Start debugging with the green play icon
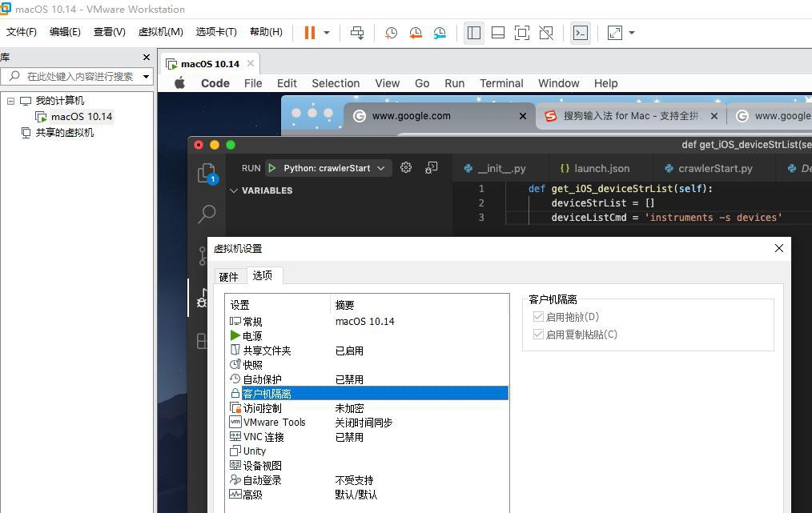This screenshot has height=513, width=812. pyautogui.click(x=272, y=168)
